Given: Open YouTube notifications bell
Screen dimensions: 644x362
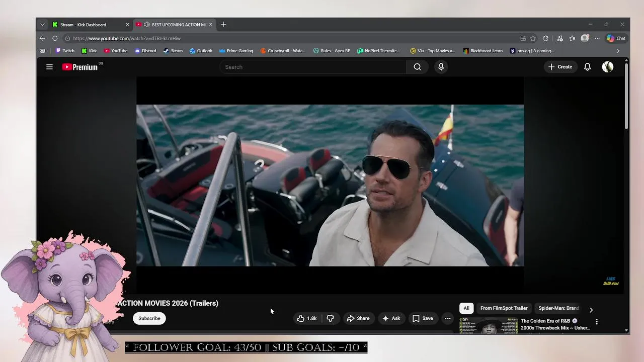Looking at the screenshot, I should (587, 67).
